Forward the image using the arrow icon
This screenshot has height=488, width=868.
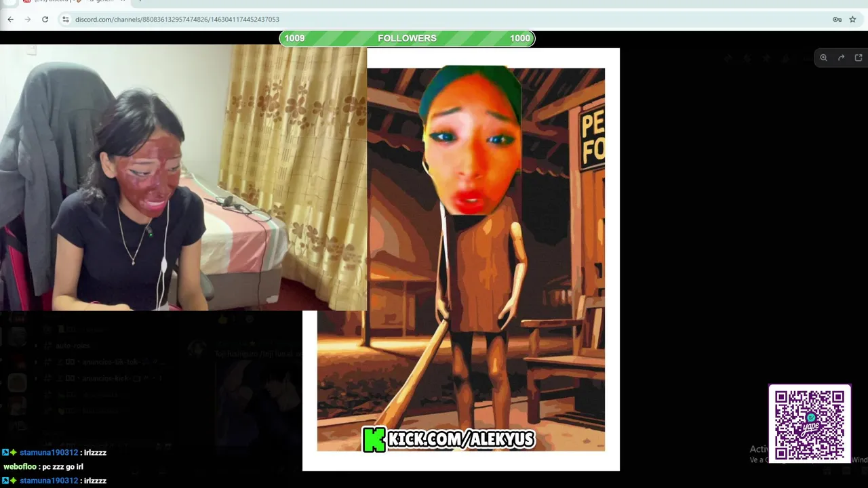841,58
